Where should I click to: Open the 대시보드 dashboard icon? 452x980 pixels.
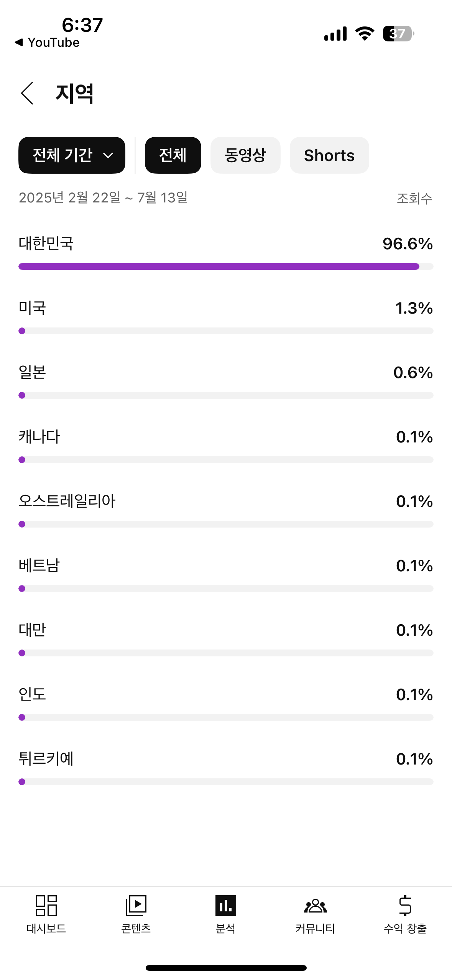[46, 906]
